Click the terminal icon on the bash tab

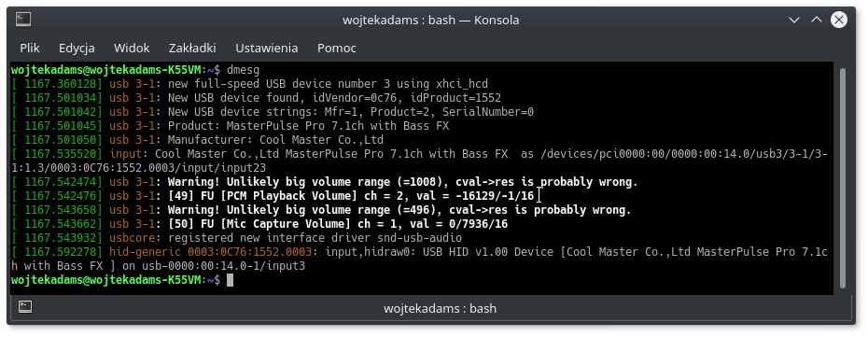[x=25, y=307]
